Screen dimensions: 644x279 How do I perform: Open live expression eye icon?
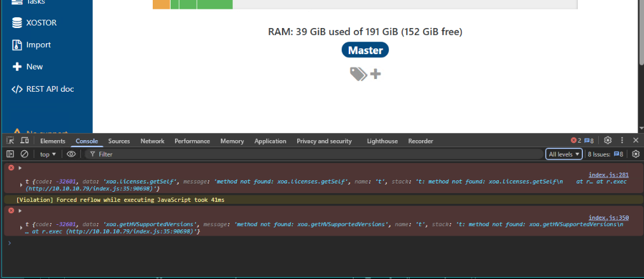click(71, 154)
